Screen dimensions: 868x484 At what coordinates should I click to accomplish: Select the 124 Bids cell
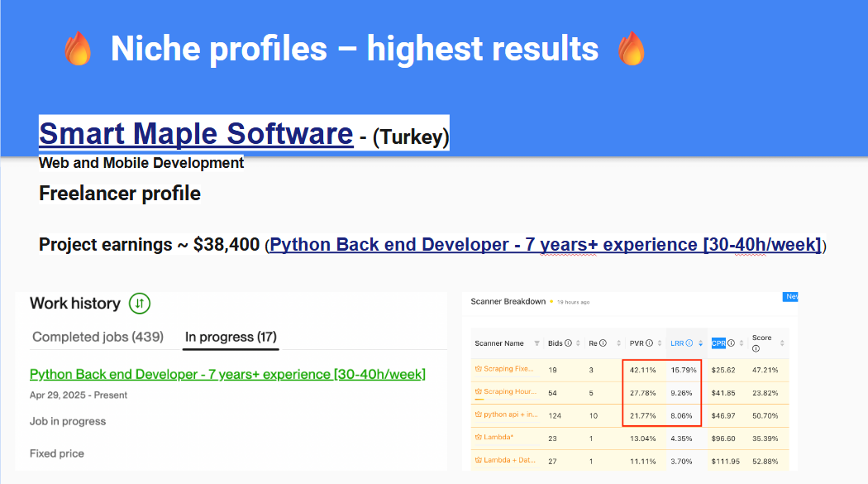point(555,415)
